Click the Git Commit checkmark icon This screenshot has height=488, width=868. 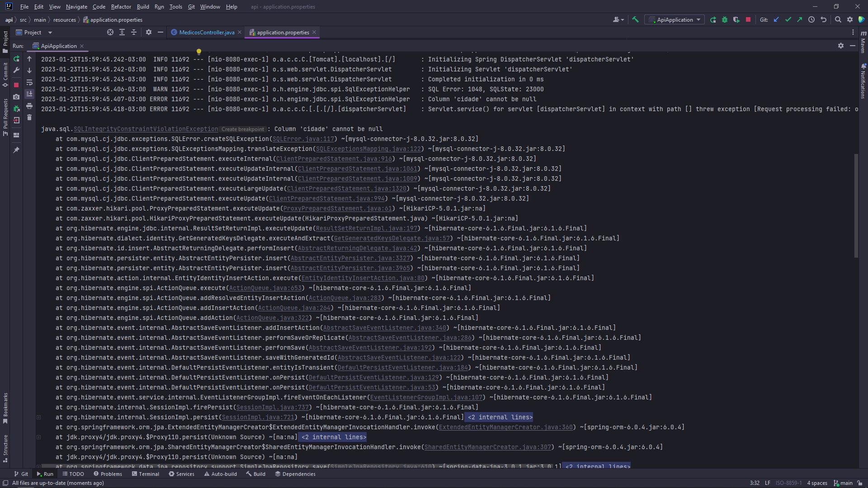point(788,19)
